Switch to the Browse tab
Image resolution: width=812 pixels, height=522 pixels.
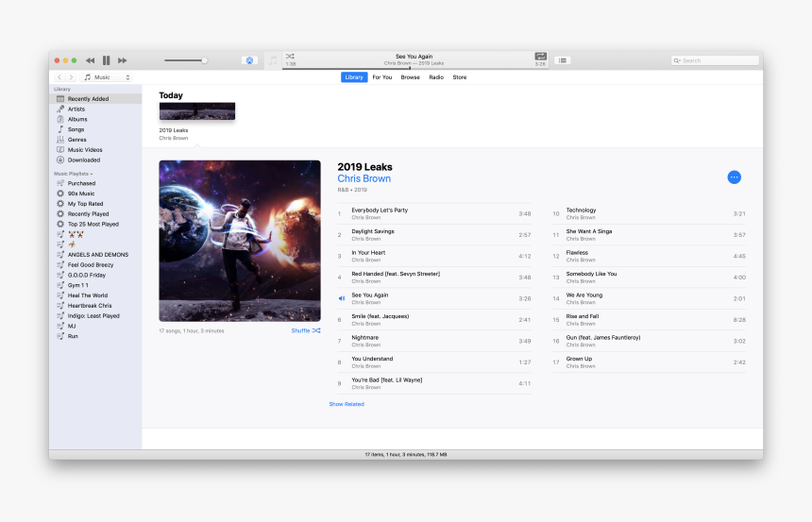[410, 77]
